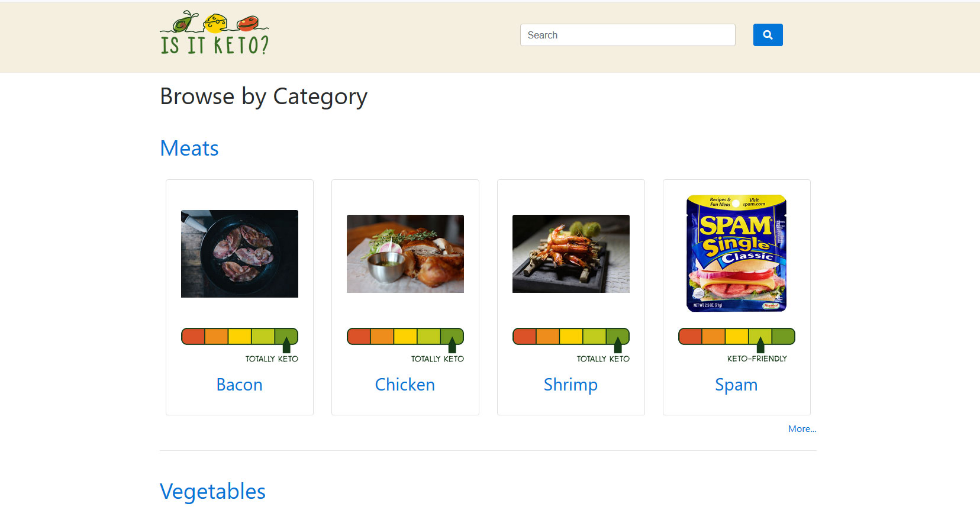The height and width of the screenshot is (513, 980).
Task: Click the Spam Single Classic package image
Action: [736, 253]
